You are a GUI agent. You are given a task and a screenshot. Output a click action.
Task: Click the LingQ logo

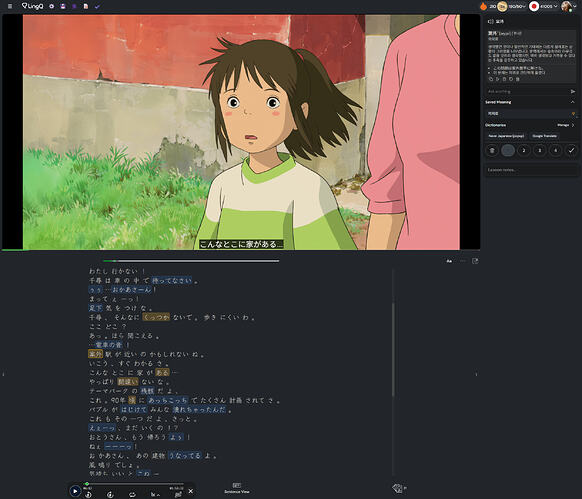pyautogui.click(x=32, y=6)
